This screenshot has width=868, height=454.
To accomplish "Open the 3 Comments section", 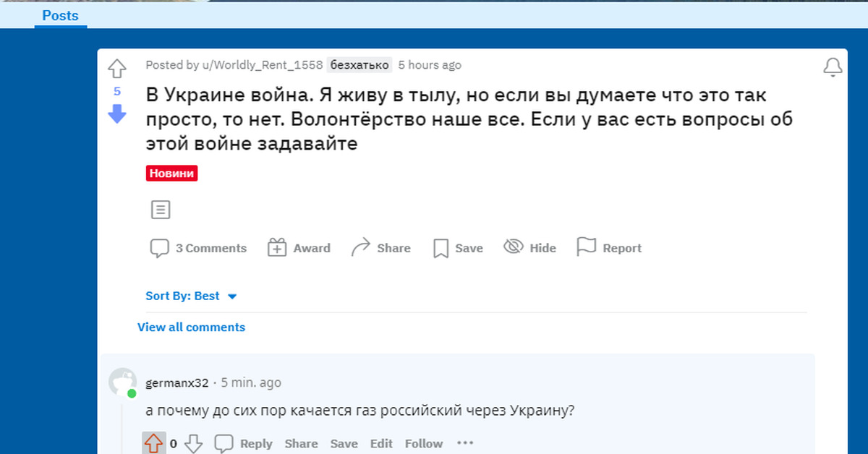I will coord(198,248).
